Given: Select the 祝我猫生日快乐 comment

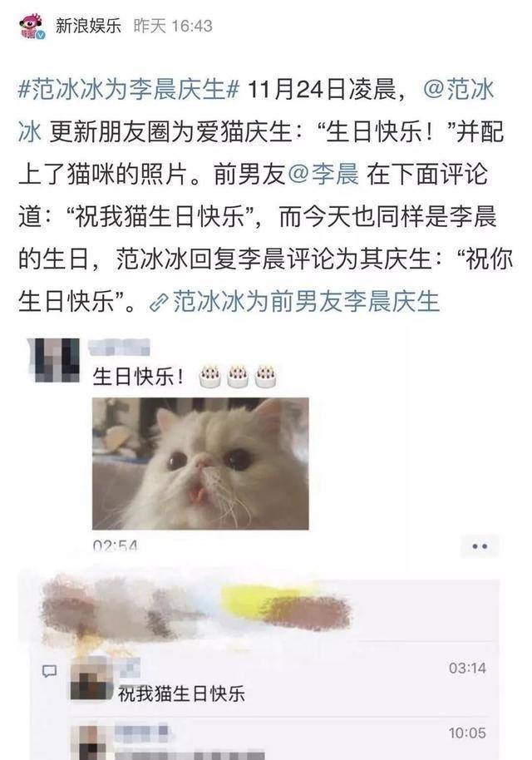Looking at the screenshot, I should [x=182, y=693].
